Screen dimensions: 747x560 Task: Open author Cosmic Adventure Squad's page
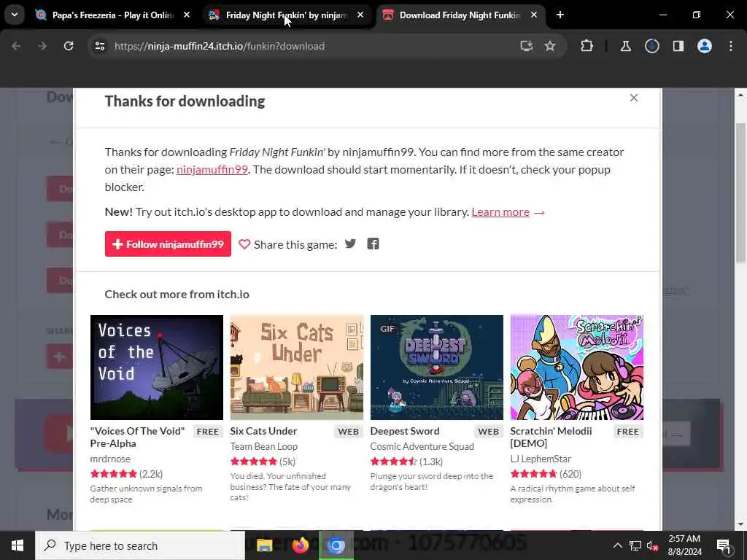pos(422,446)
